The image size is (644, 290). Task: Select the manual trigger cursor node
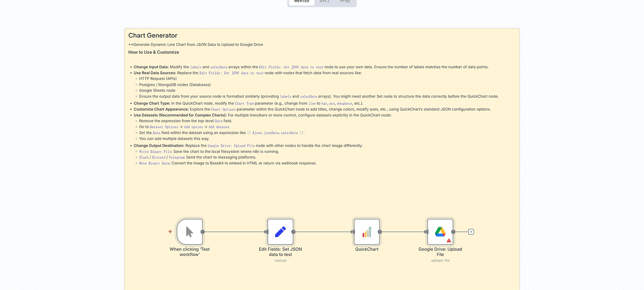tap(189, 232)
